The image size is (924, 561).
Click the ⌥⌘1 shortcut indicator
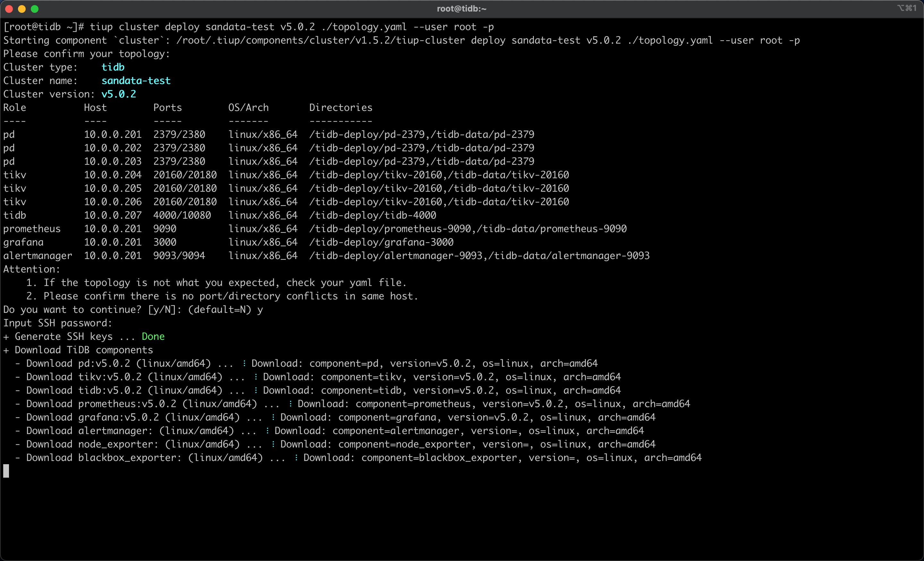(908, 8)
